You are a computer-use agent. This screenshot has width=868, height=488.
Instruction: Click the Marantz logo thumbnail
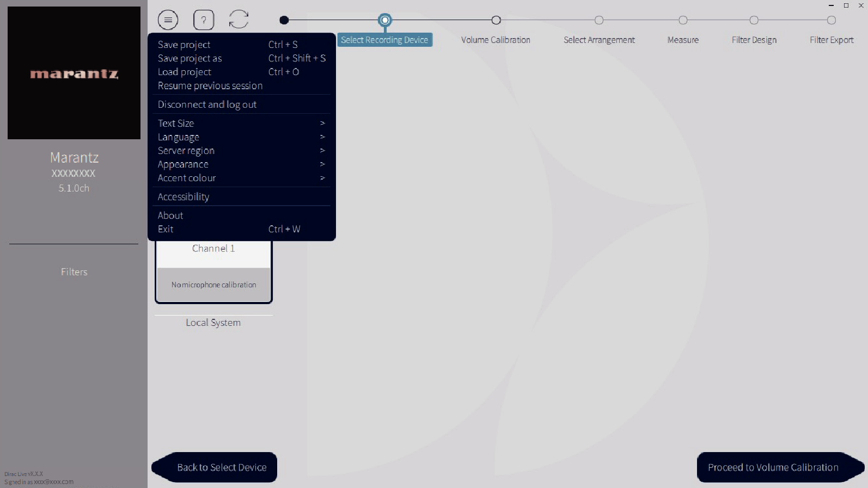click(74, 73)
